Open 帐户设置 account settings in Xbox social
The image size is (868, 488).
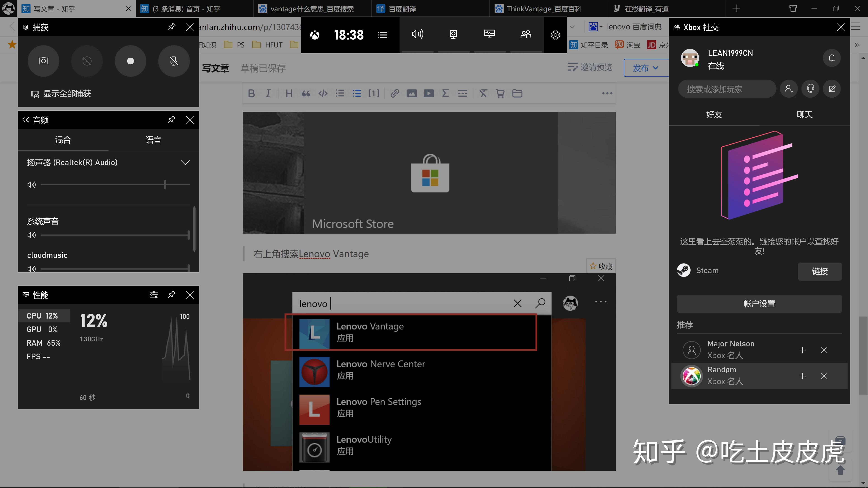coord(759,303)
